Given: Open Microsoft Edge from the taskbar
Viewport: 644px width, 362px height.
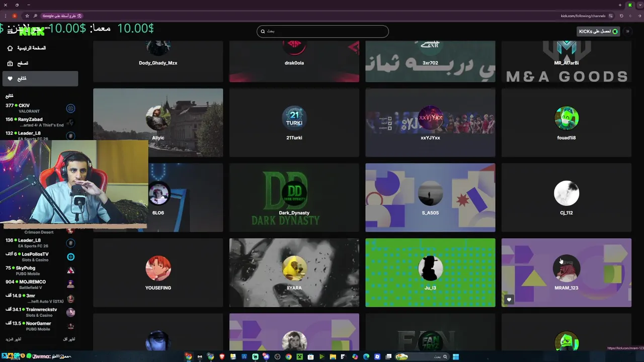Looking at the screenshot, I should 366,357.
